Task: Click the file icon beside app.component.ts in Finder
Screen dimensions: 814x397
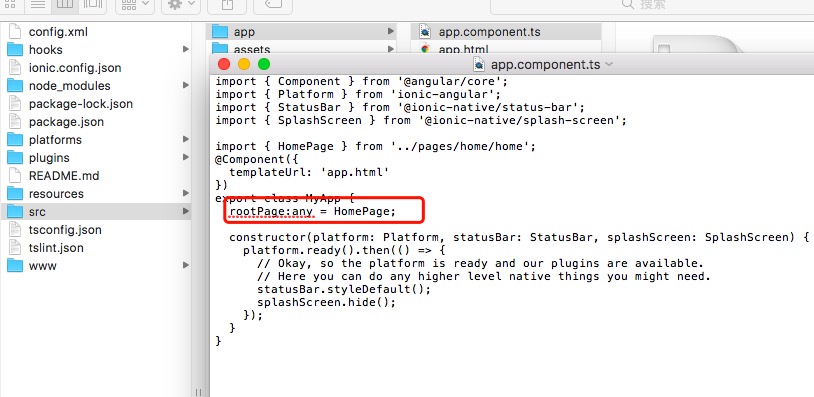Action: [425, 32]
